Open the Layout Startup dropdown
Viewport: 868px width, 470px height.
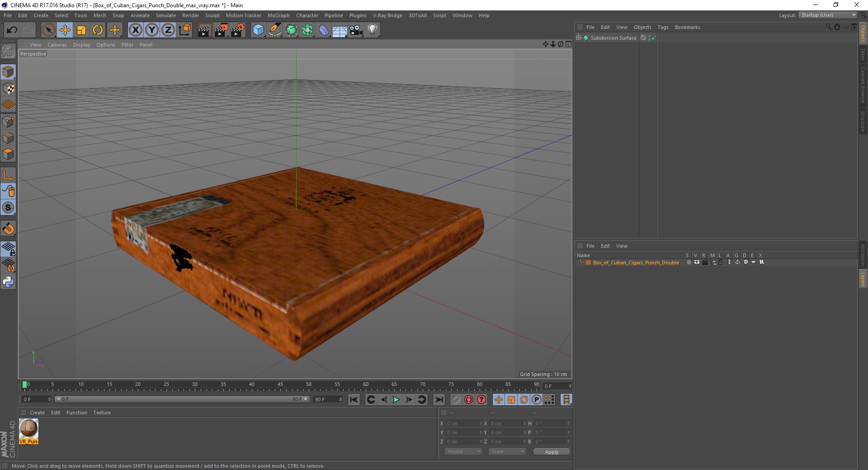pos(828,15)
